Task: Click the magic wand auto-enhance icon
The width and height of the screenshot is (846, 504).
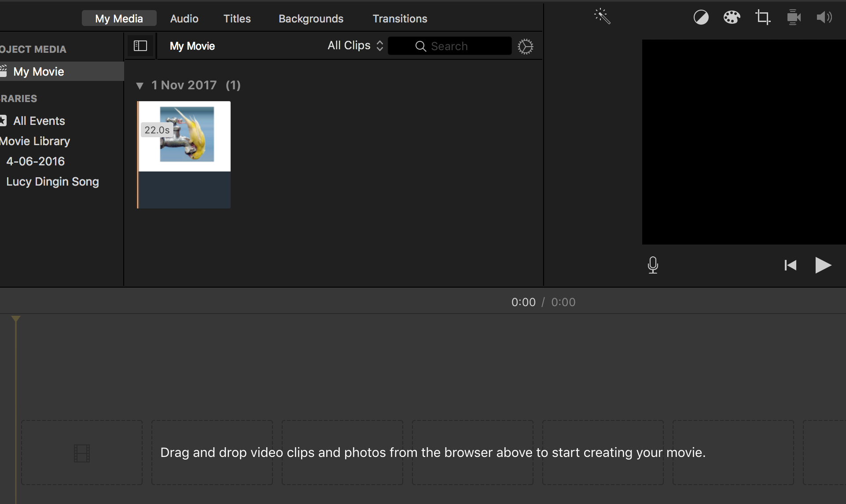Action: coord(602,17)
